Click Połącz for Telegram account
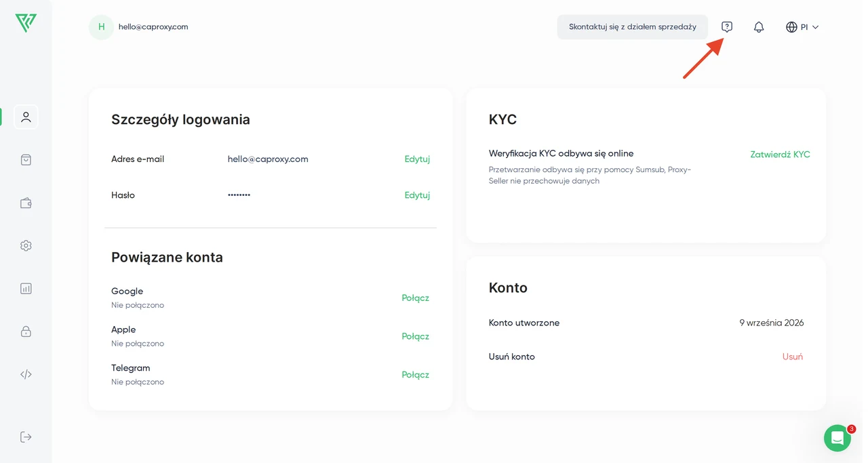Image resolution: width=868 pixels, height=463 pixels. click(415, 375)
